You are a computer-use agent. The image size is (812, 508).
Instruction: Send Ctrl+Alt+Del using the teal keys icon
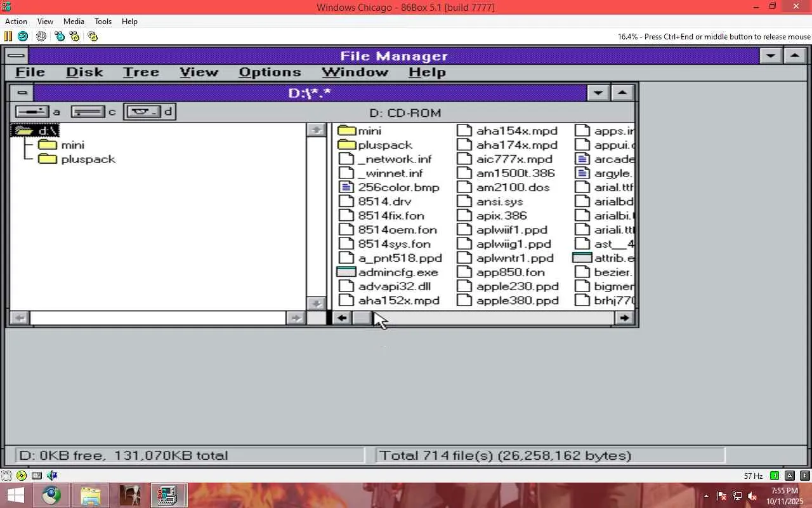(x=60, y=36)
